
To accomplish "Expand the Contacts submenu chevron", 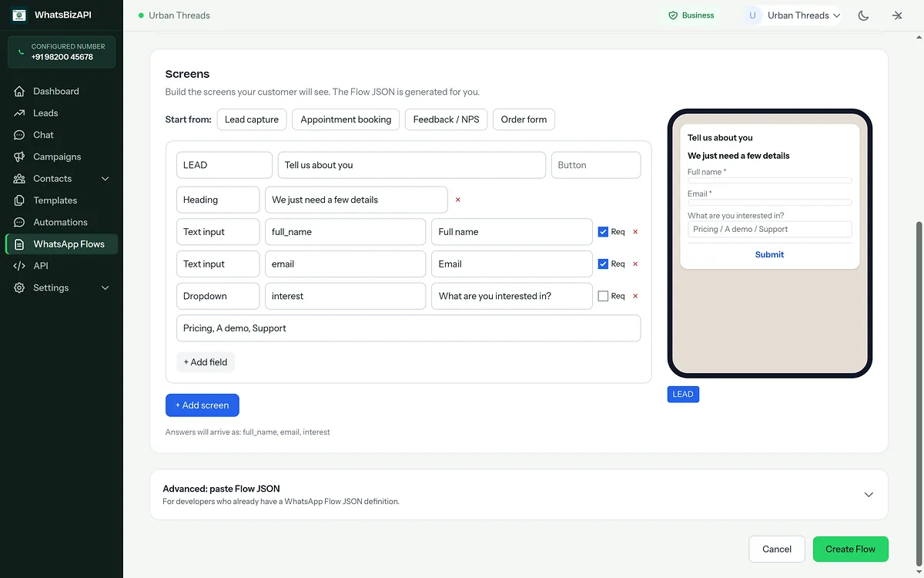I will (105, 179).
